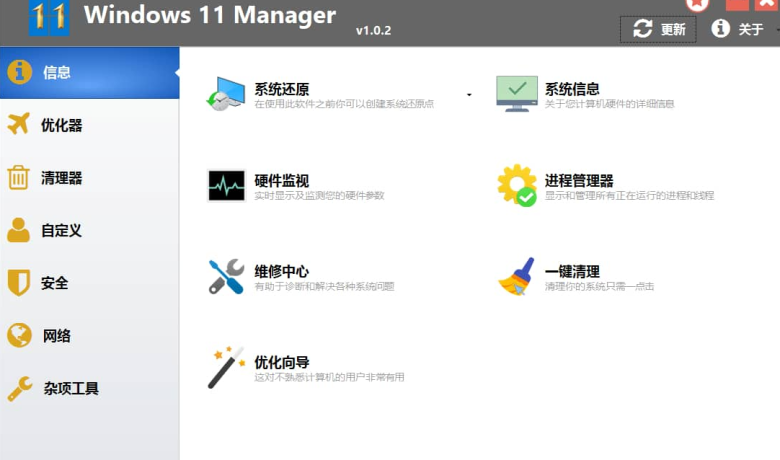780x460 pixels.
Task: Click the trash bin icon for 清理器
Action: pos(18,177)
